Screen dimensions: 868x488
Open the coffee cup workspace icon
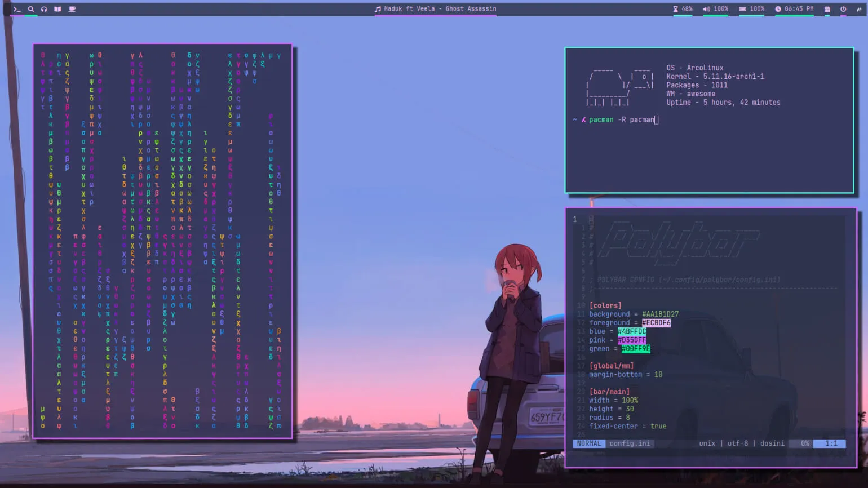click(x=72, y=9)
